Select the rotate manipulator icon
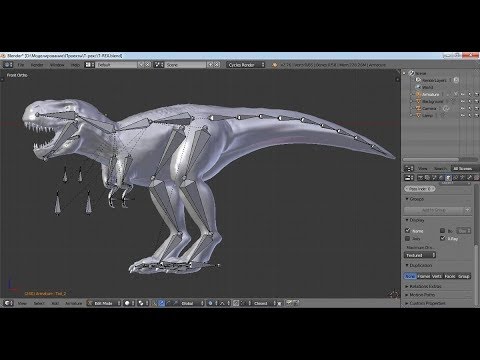 (168, 303)
